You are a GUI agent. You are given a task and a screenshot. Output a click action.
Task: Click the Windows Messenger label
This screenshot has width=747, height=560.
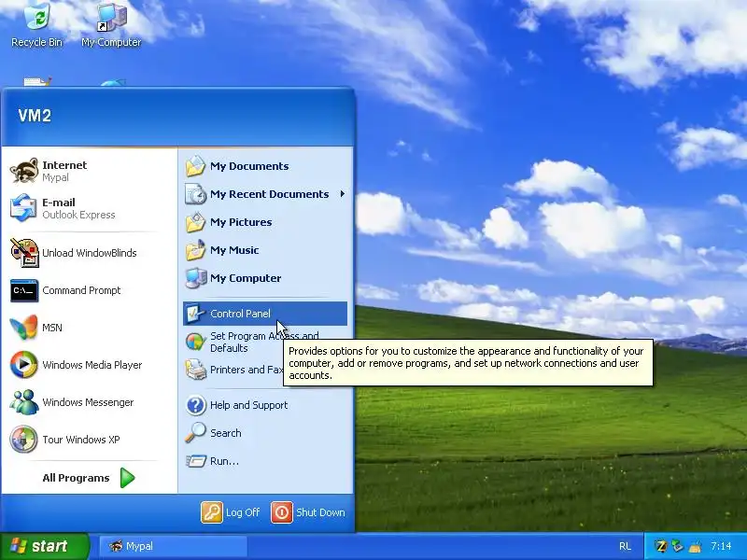click(x=88, y=402)
